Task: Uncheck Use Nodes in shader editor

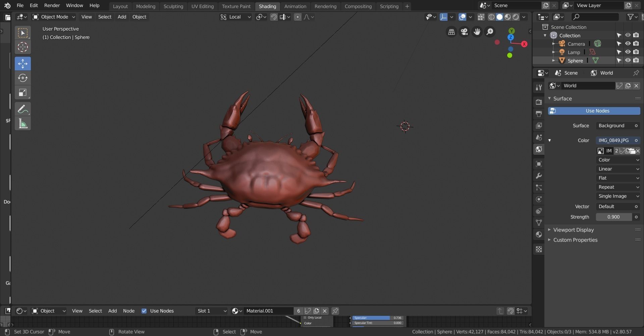Action: tap(144, 311)
